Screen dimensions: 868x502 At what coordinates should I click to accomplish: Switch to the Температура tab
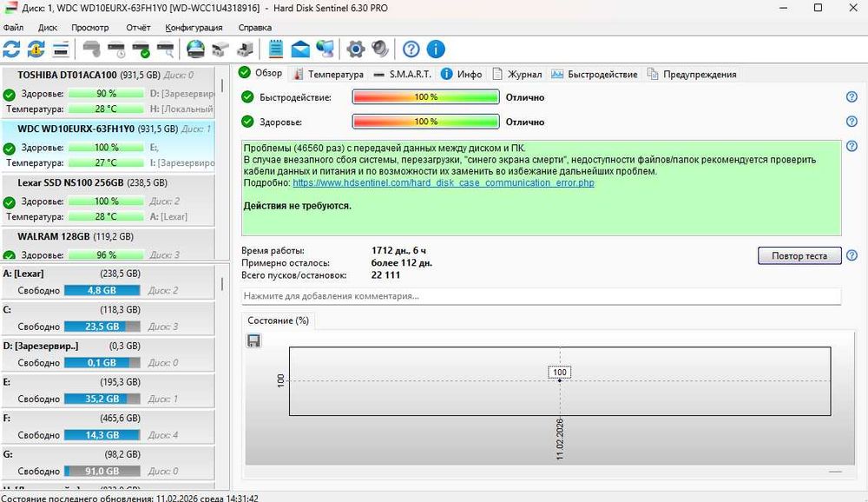pos(329,74)
